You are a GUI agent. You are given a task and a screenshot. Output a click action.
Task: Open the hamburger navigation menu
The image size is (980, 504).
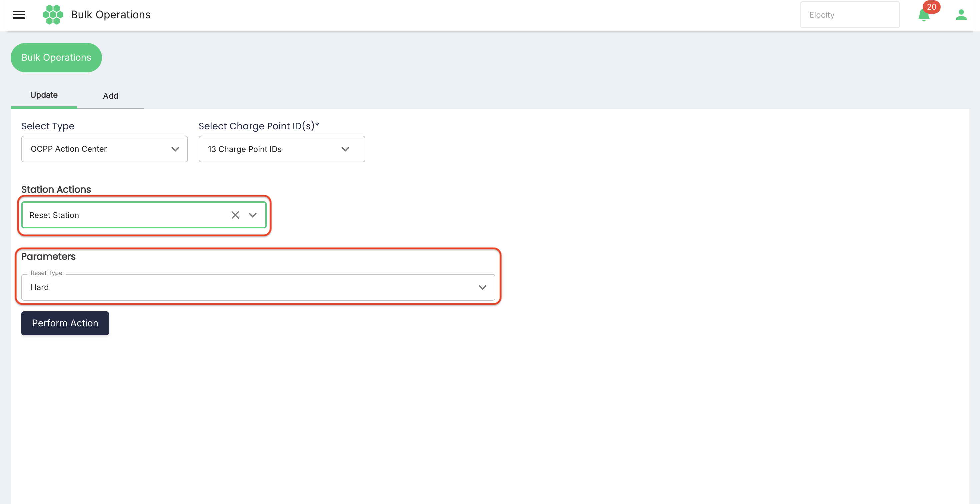tap(18, 15)
